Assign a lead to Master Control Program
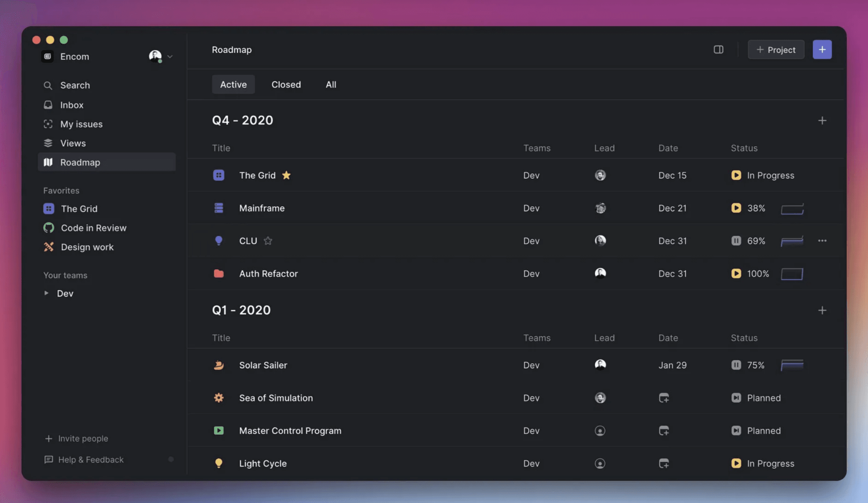The width and height of the screenshot is (868, 503). pos(600,431)
